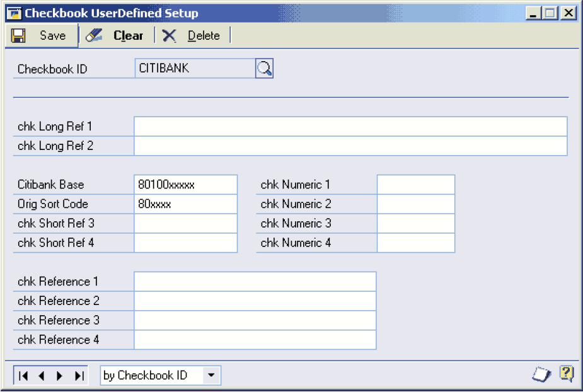Image resolution: width=583 pixels, height=392 pixels.
Task: Focus the chk Reference 1 field
Action: [x=255, y=282]
